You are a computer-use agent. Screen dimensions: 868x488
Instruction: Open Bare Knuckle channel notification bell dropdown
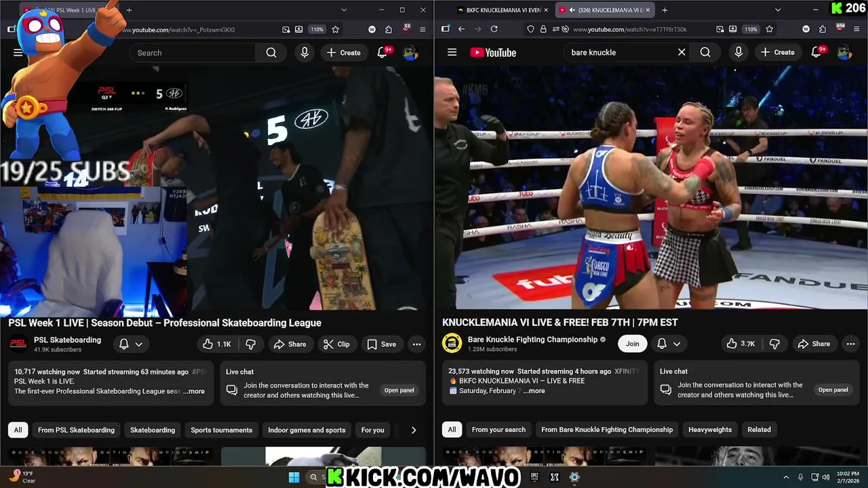tap(669, 344)
